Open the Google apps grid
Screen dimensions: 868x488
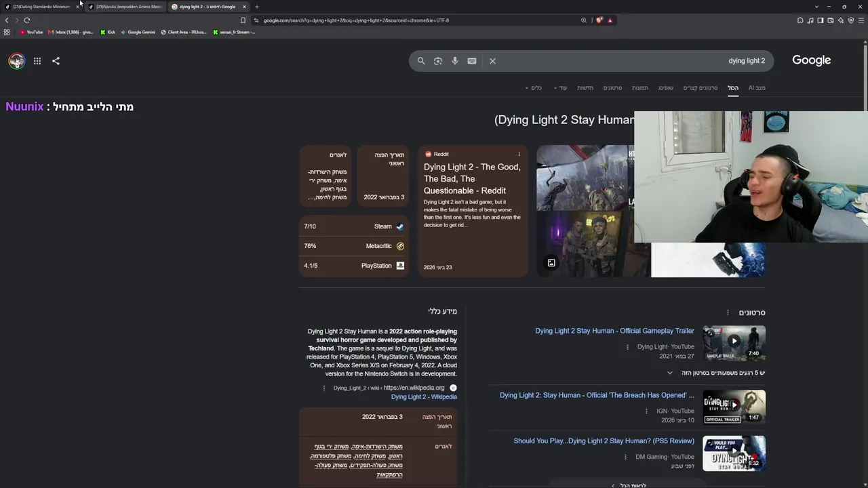[37, 61]
